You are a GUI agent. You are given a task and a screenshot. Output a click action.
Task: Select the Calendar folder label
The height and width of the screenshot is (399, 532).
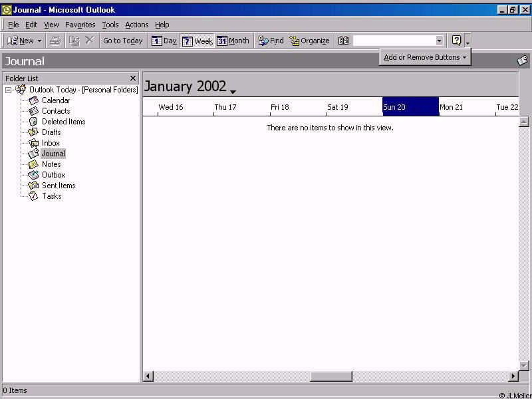pyautogui.click(x=56, y=100)
